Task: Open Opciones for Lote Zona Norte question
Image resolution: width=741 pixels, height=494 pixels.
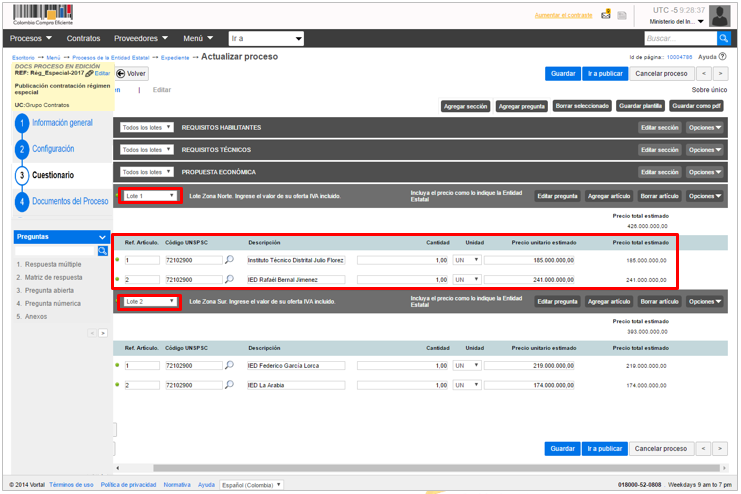Action: (705, 196)
